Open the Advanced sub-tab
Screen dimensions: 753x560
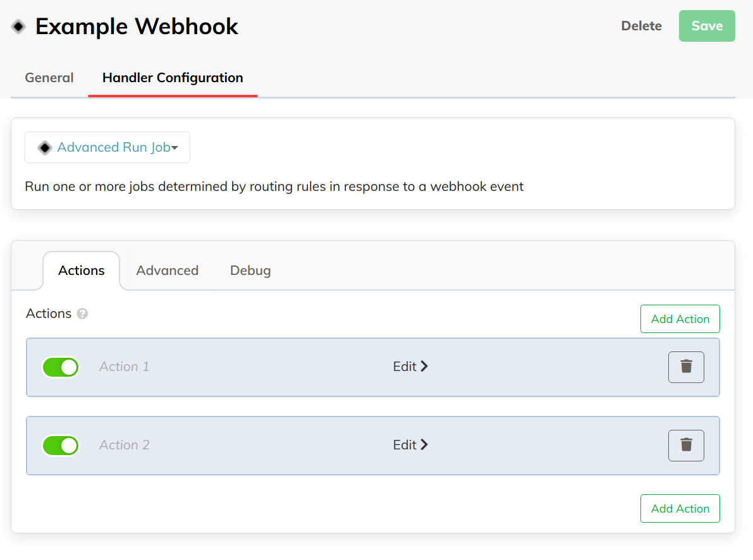(x=167, y=271)
